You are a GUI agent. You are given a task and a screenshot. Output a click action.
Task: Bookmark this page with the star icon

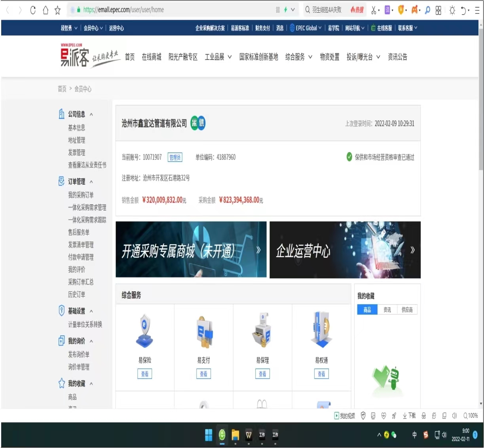click(58, 10)
